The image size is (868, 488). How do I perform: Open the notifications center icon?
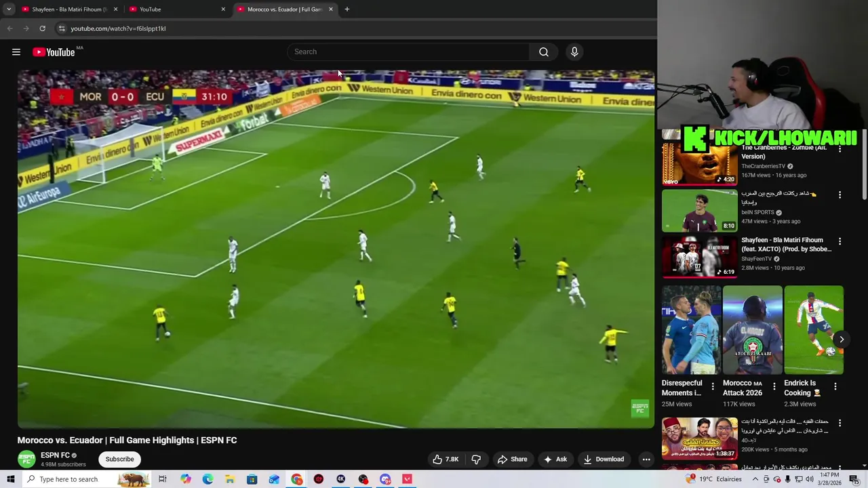(x=854, y=479)
